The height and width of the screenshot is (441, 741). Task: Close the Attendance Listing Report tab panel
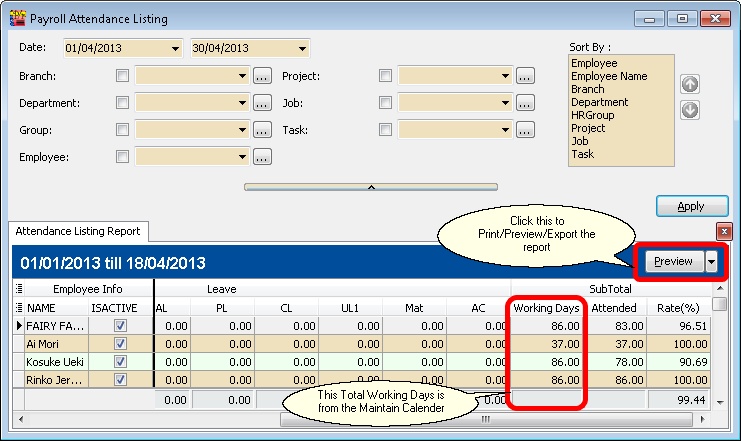724,231
